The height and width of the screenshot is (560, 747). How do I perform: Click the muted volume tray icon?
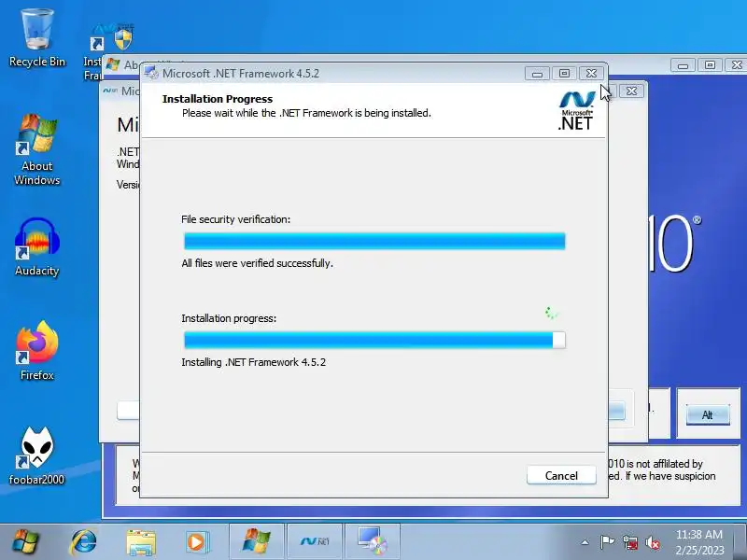click(653, 542)
